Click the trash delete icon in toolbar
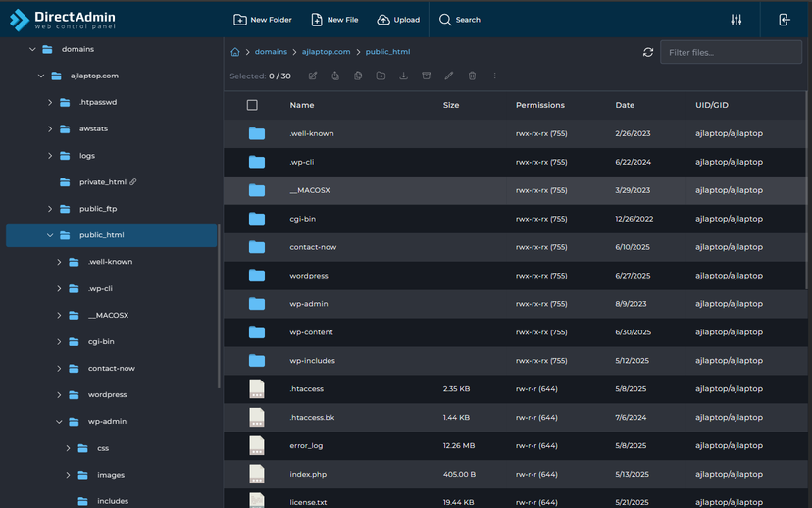Screen dimensions: 812x508 (x=472, y=76)
